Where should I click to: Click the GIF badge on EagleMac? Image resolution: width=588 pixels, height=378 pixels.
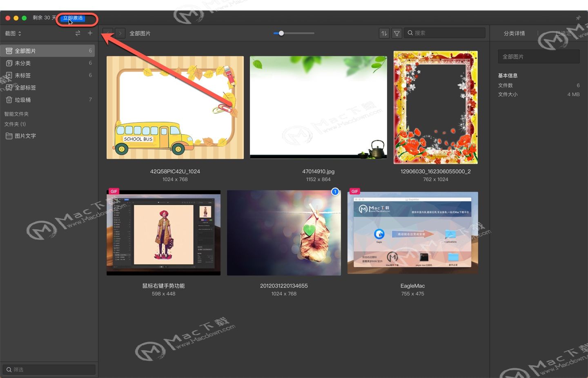pos(355,191)
